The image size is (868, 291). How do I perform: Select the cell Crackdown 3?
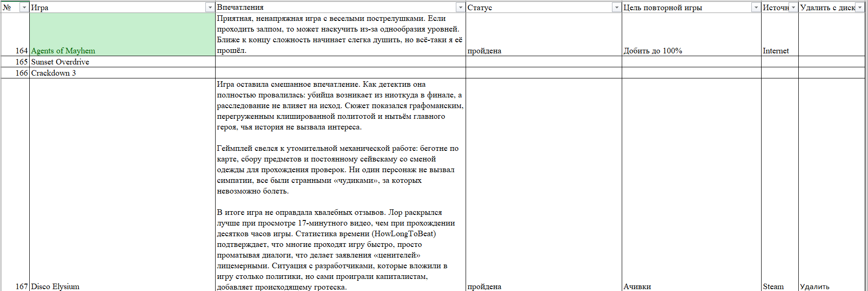122,73
